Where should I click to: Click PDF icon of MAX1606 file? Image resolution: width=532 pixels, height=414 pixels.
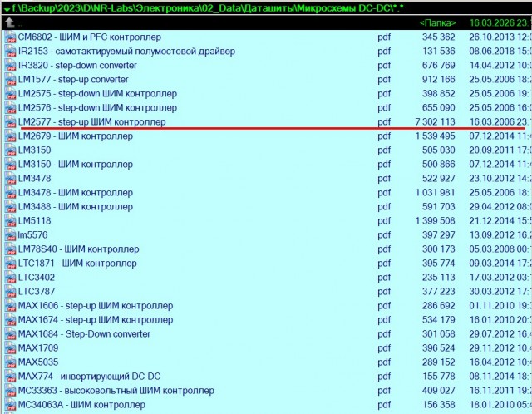point(11,306)
